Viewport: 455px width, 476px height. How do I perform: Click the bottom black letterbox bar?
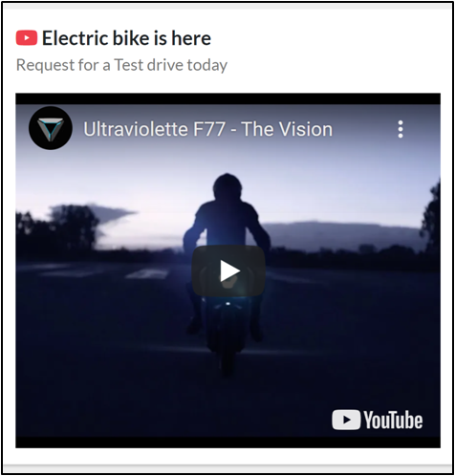coord(228,443)
